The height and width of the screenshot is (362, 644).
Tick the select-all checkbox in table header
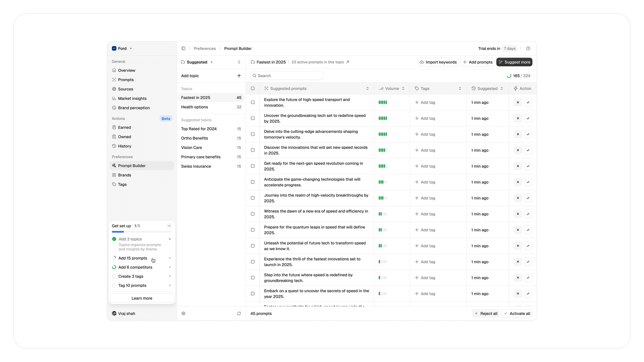(x=253, y=89)
